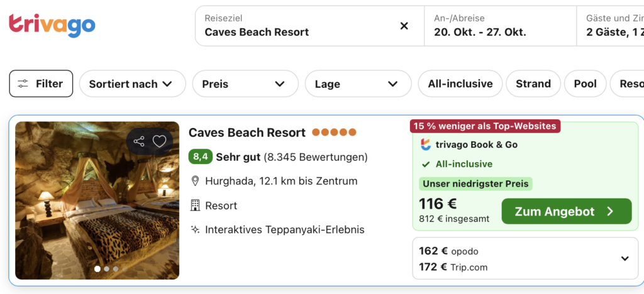The height and width of the screenshot is (294, 644).
Task: Click the 812 € insgesamt total
Action: point(454,219)
